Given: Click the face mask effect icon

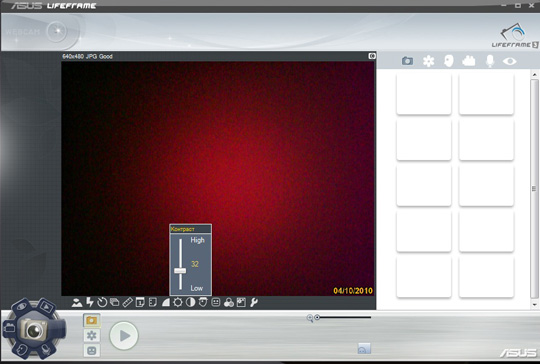Looking at the screenshot, I should click(203, 302).
